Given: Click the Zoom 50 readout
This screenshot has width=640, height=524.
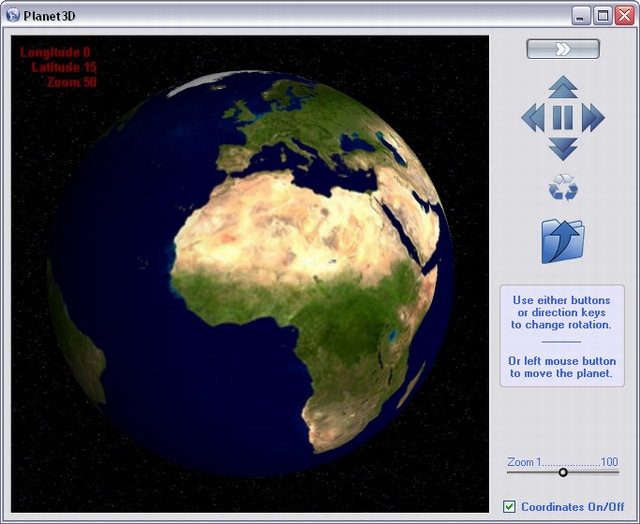Looking at the screenshot, I should 72,82.
